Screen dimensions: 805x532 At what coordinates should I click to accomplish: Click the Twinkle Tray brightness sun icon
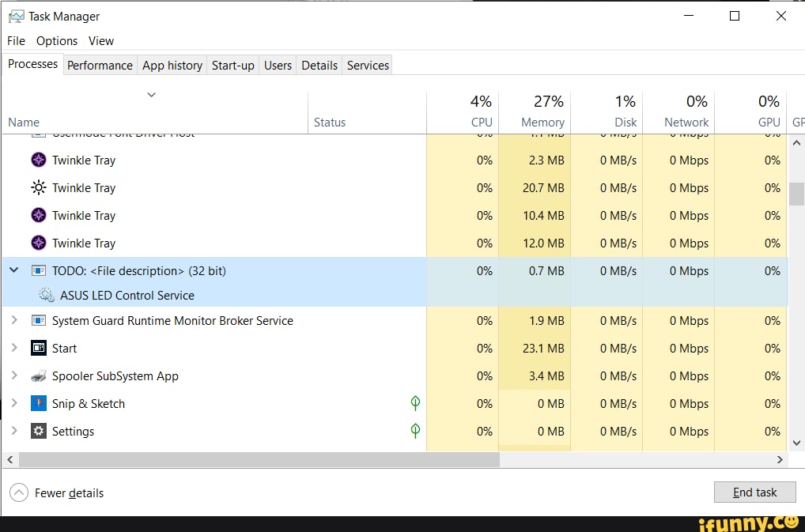pos(38,187)
